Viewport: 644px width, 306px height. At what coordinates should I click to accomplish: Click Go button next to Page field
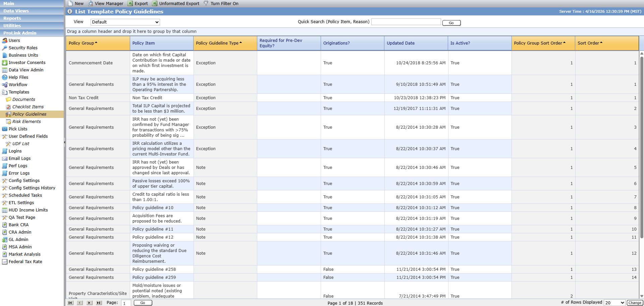coord(143,303)
